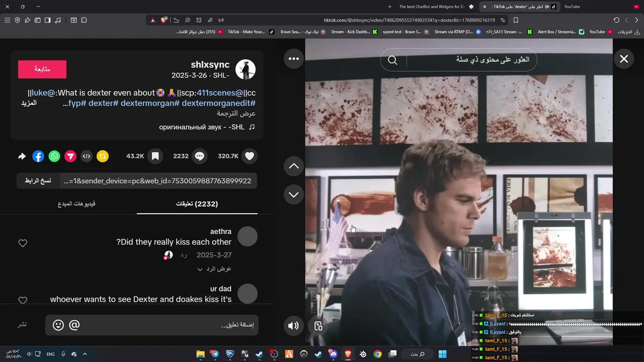The height and width of the screenshot is (362, 644).
Task: Follow shlxsync with the red متابعة button
Action: click(x=42, y=69)
